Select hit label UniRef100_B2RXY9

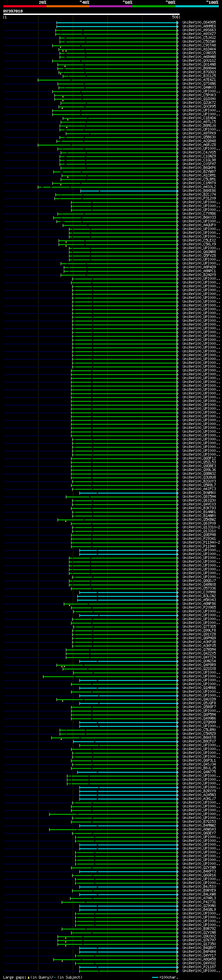199,791
